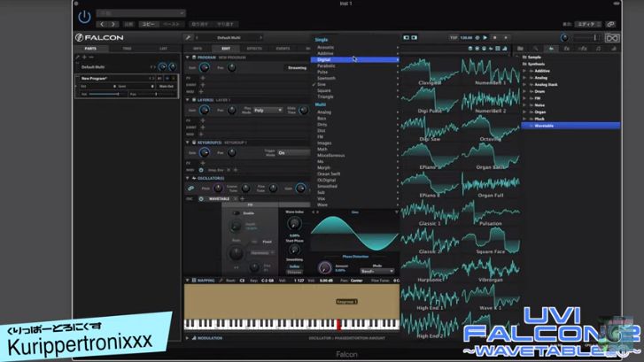Add FX to Program with plus icon

[203, 78]
